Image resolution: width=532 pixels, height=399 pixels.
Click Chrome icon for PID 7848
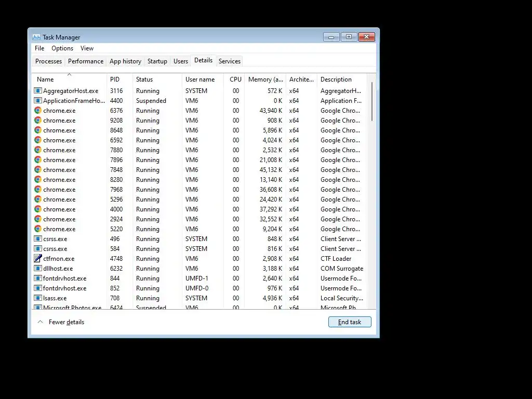tap(37, 169)
